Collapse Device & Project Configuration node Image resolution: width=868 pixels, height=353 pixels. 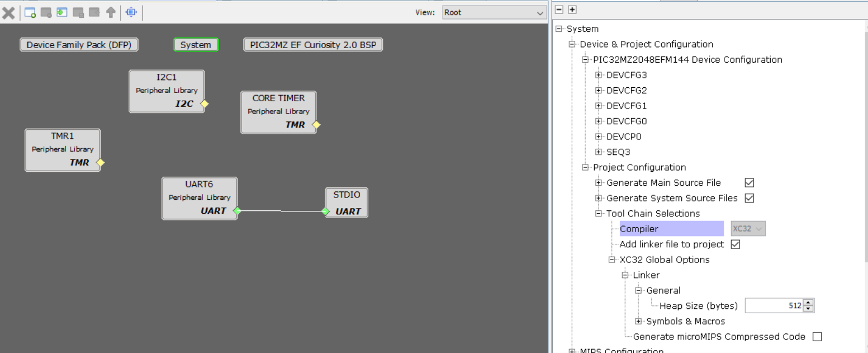(x=572, y=44)
